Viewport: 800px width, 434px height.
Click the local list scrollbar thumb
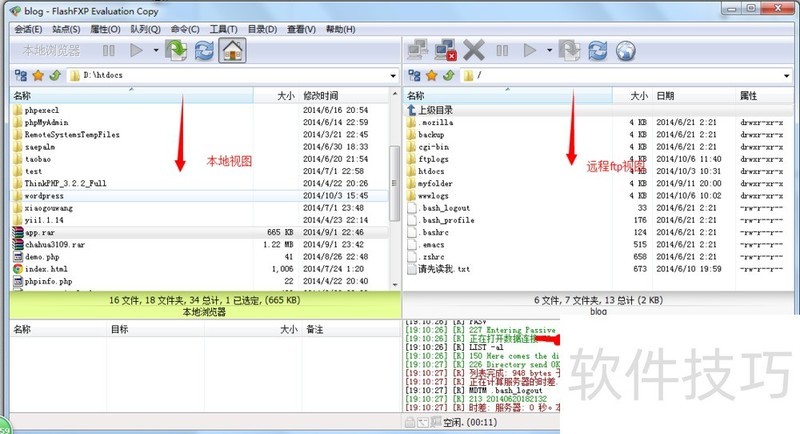point(394,184)
